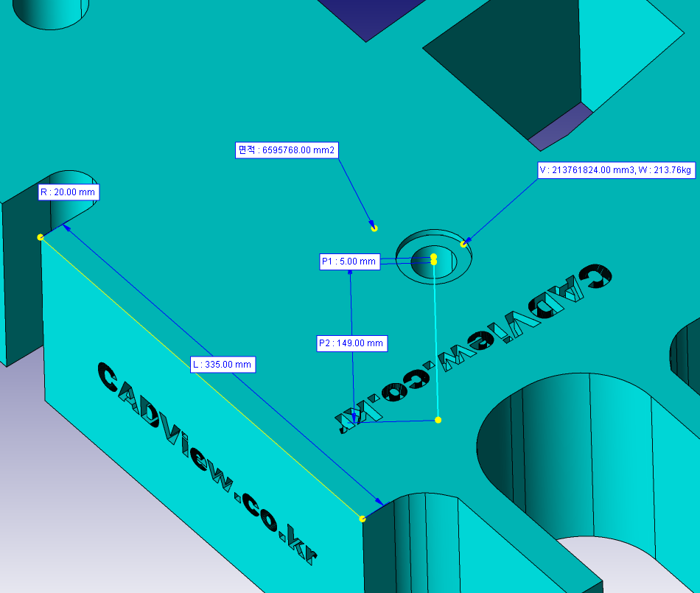Select CADView.co.kr text on front face
The width and height of the screenshot is (700, 593).
point(206,457)
